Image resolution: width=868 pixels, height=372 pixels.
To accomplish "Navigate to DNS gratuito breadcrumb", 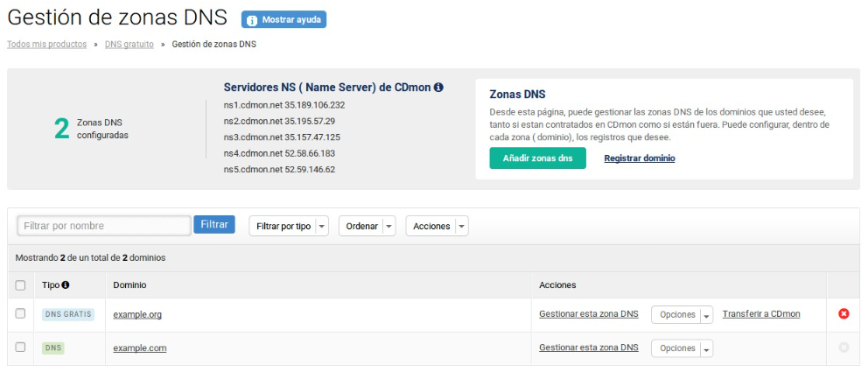I will click(129, 44).
